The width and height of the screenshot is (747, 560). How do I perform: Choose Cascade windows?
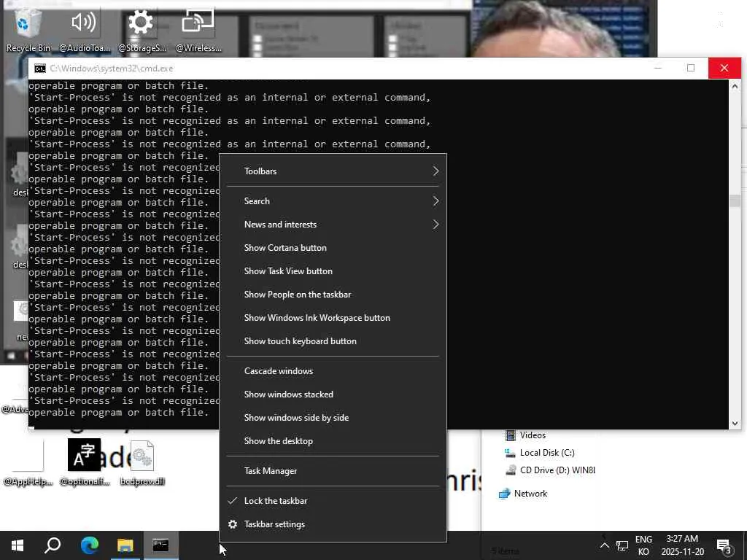click(x=333, y=371)
